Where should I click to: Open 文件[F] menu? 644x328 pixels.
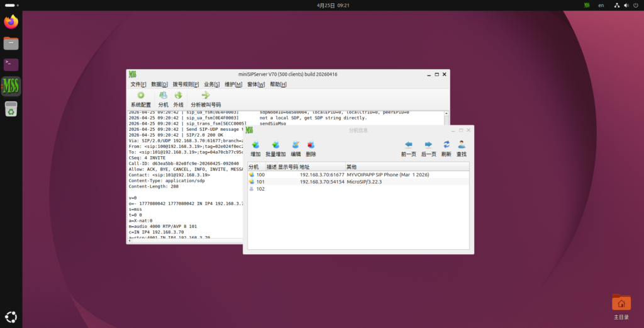(138, 84)
